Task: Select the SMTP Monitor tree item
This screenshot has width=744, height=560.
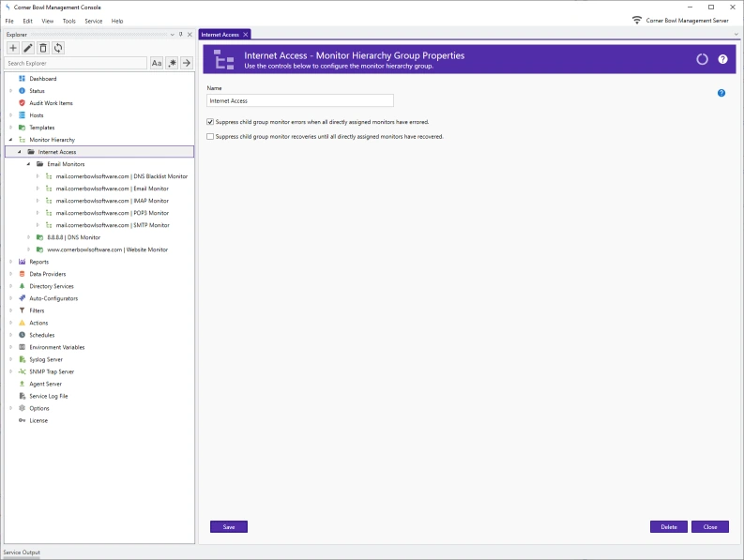Action: (x=113, y=225)
